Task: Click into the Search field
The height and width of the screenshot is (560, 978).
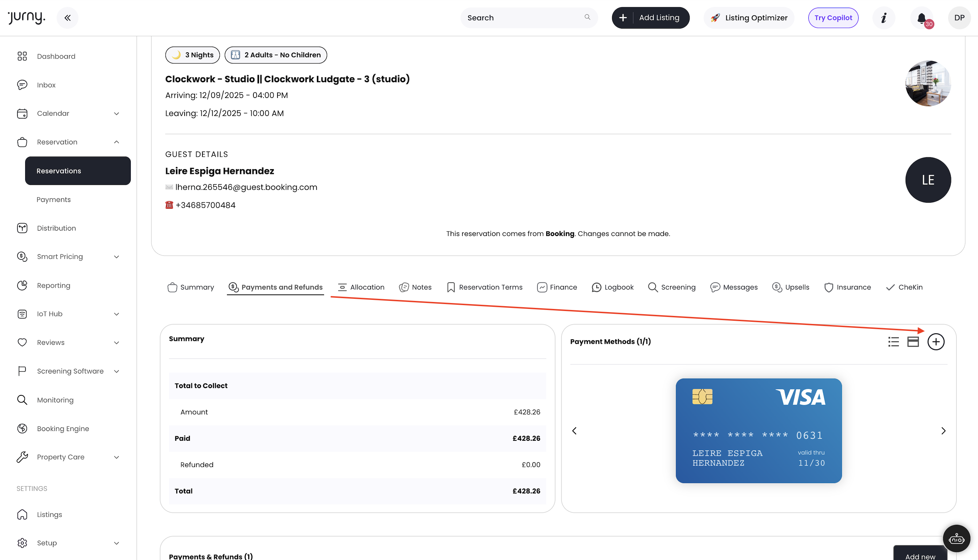Action: (x=524, y=18)
